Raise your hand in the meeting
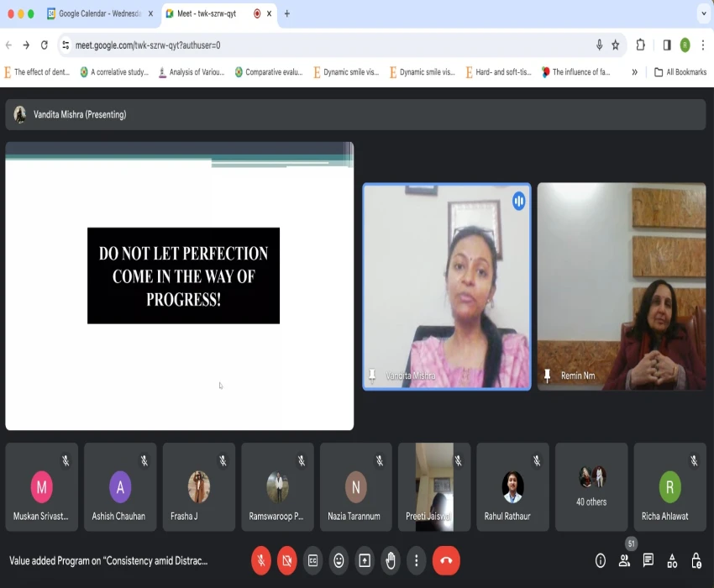This screenshot has width=714, height=588. [x=391, y=560]
